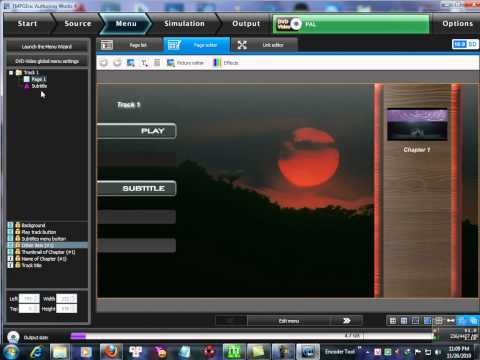
Task: Click the Left position field
Action: [x=29, y=298]
